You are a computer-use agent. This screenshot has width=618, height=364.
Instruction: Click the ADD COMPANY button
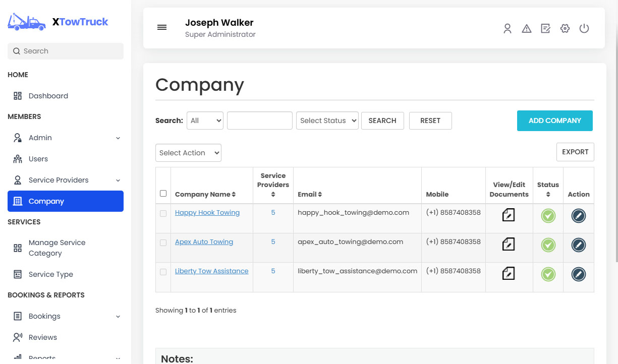[x=554, y=120]
